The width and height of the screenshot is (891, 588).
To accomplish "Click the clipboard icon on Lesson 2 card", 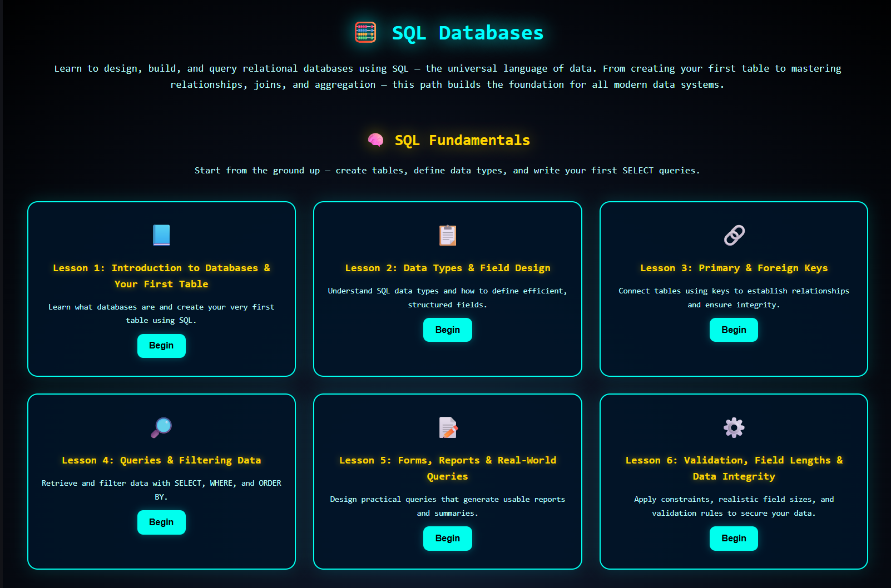I will coord(447,235).
